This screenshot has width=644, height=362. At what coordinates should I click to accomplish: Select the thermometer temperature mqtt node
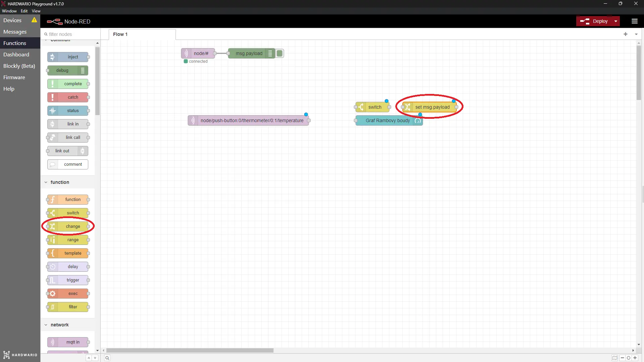(248, 120)
